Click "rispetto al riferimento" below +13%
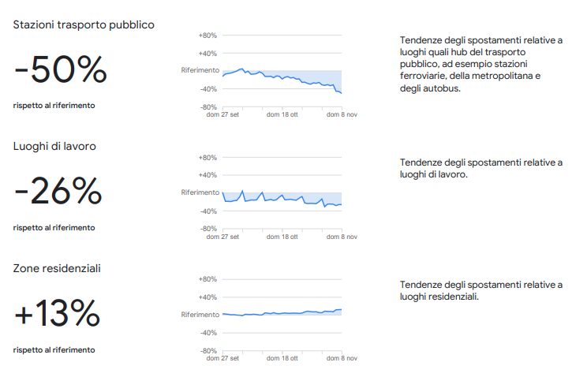 coord(54,349)
